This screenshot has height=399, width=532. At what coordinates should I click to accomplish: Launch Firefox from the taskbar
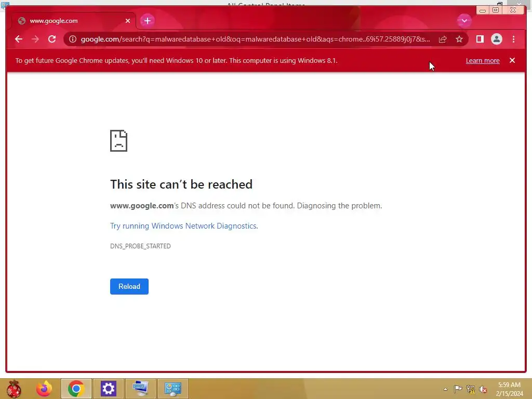tap(44, 389)
